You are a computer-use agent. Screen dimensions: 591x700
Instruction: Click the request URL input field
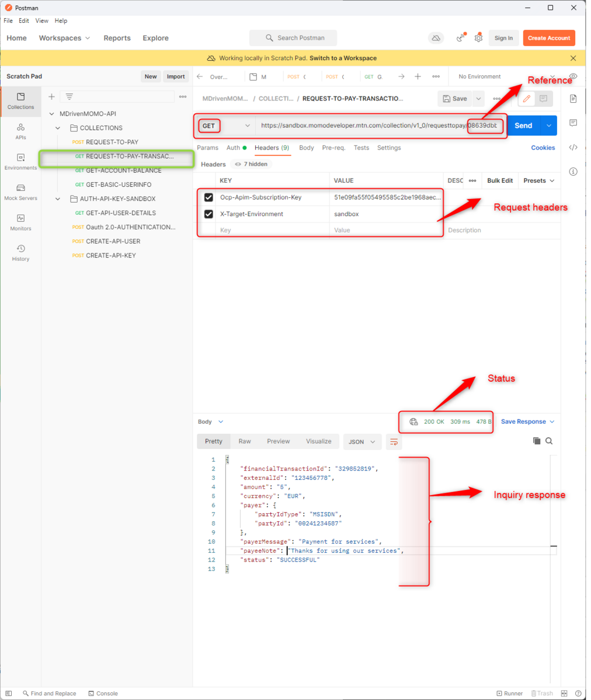pyautogui.click(x=379, y=126)
